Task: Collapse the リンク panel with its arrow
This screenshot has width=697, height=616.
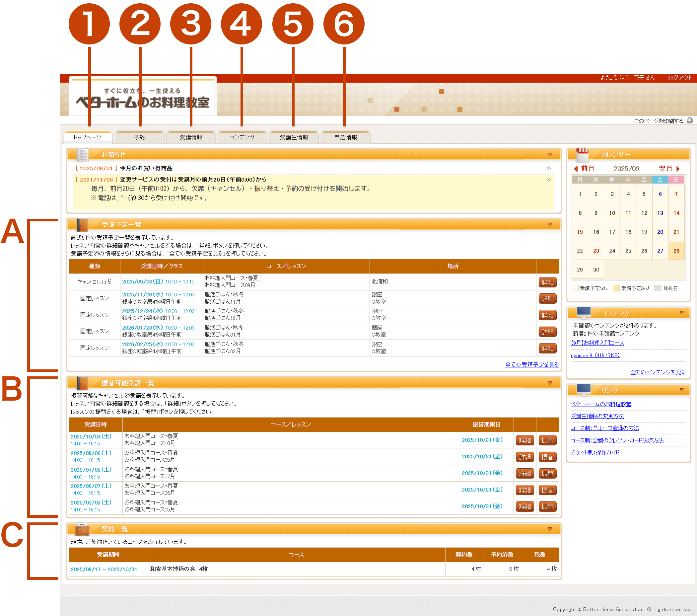Action: coord(682,390)
